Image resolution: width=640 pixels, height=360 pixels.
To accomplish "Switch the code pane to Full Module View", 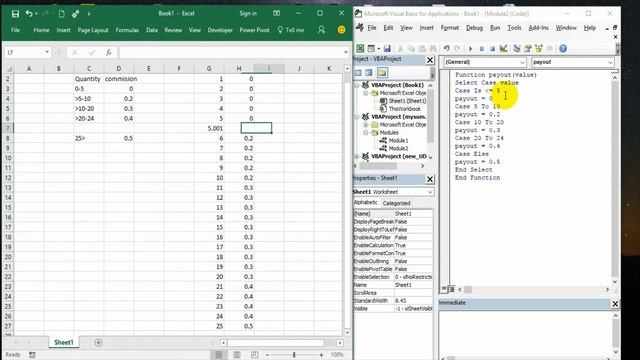I will coord(451,289).
